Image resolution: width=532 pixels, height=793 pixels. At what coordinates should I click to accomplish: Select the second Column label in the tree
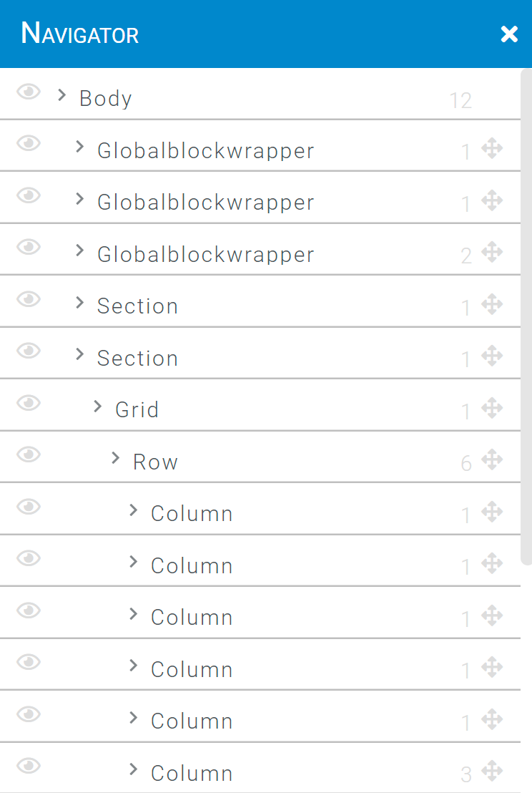(x=192, y=565)
